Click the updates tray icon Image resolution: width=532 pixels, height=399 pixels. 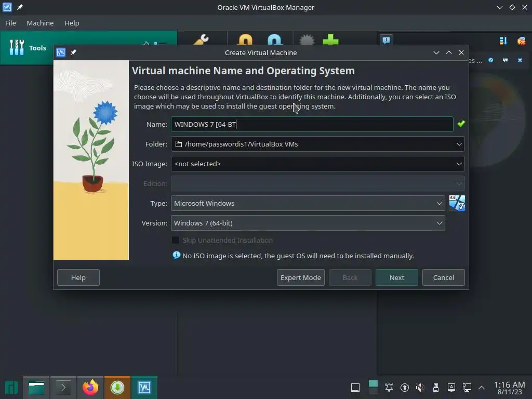pos(404,388)
